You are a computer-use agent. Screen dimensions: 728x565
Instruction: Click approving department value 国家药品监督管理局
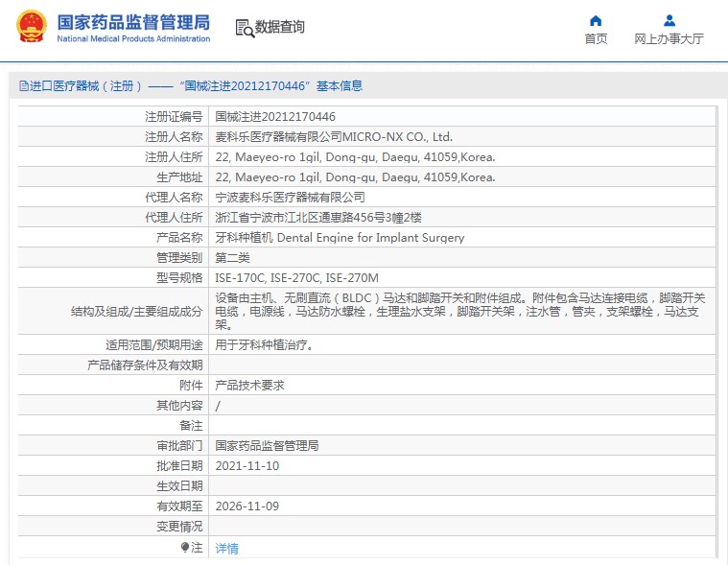pos(267,446)
